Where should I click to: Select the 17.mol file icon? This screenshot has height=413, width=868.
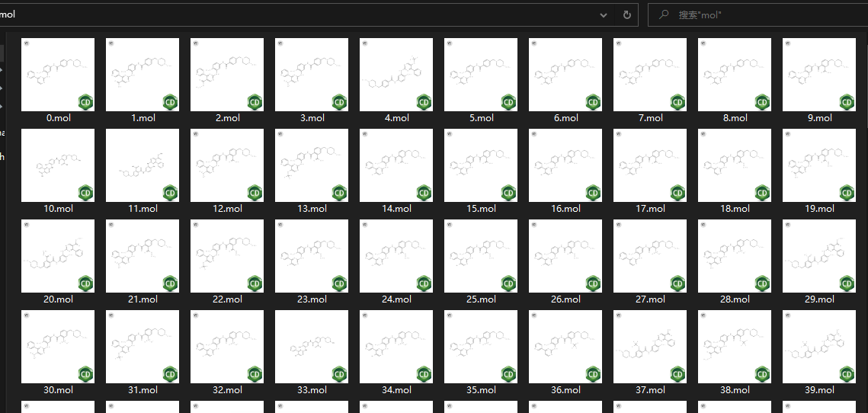[x=650, y=165]
